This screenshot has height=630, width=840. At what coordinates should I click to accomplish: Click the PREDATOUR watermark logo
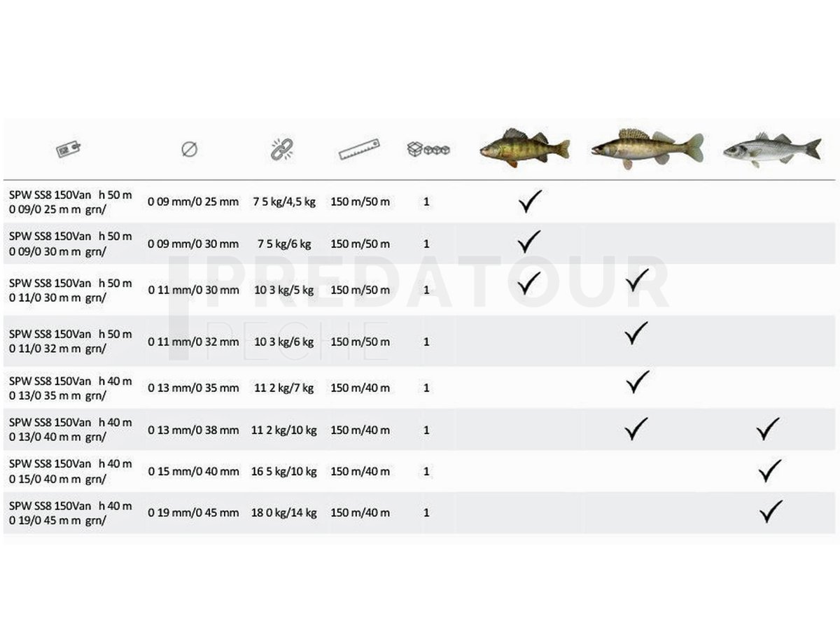pos(420,308)
